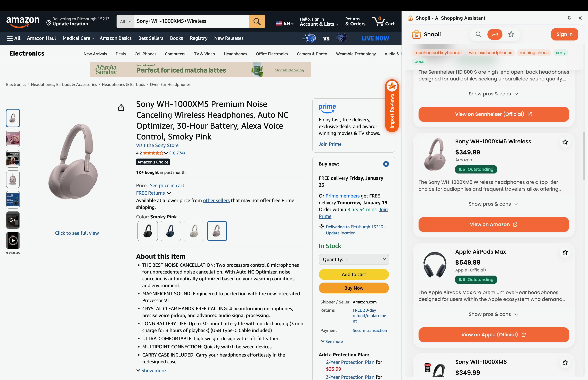Open the Quantity dropdown
588x380 pixels.
pos(353,259)
